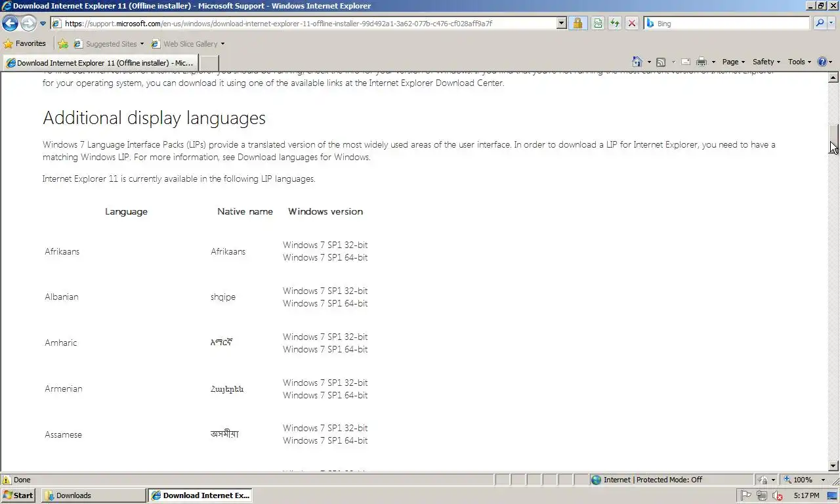
Task: Expand the Home button dropdown arrow
Action: tap(649, 62)
